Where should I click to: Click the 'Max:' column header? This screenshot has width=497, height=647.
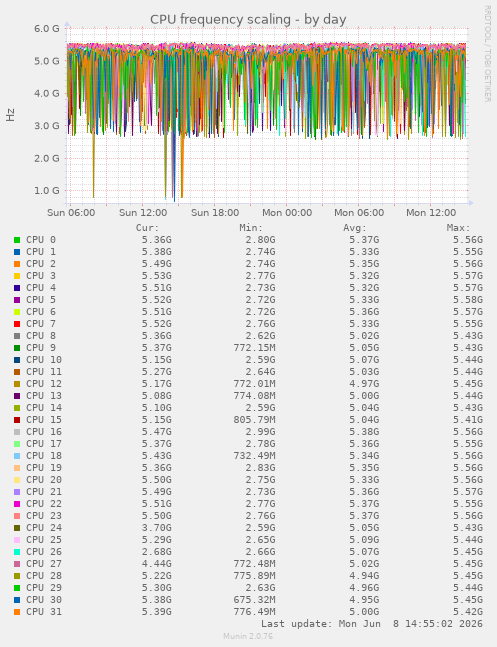tap(458, 228)
